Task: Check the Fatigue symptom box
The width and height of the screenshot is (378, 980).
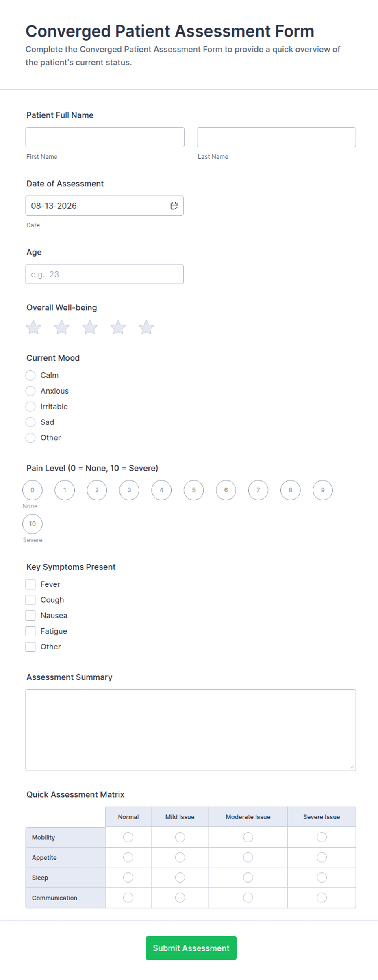Action: pyautogui.click(x=30, y=631)
